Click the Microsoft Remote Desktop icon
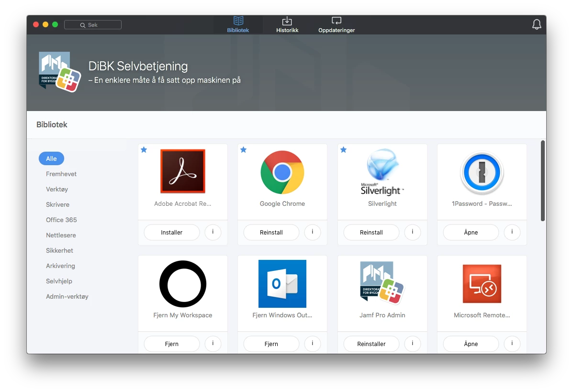 482,284
